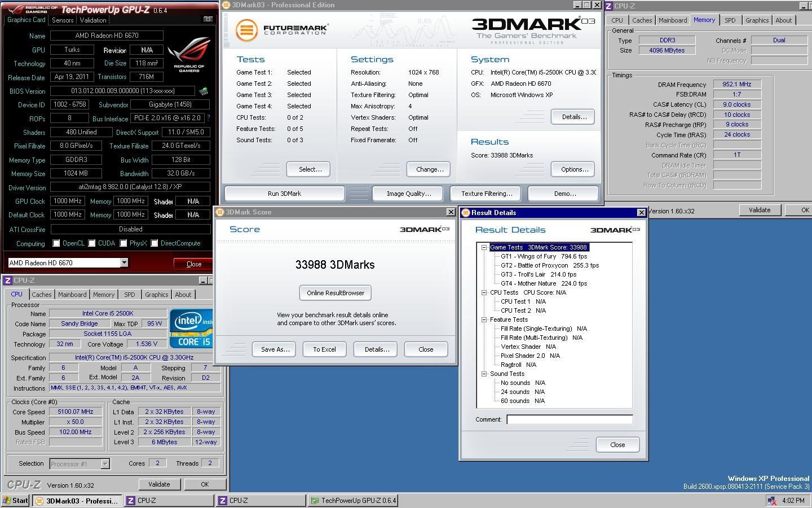Select the GT1 - Wings of Fury row
The height and width of the screenshot is (508, 812).
(544, 256)
